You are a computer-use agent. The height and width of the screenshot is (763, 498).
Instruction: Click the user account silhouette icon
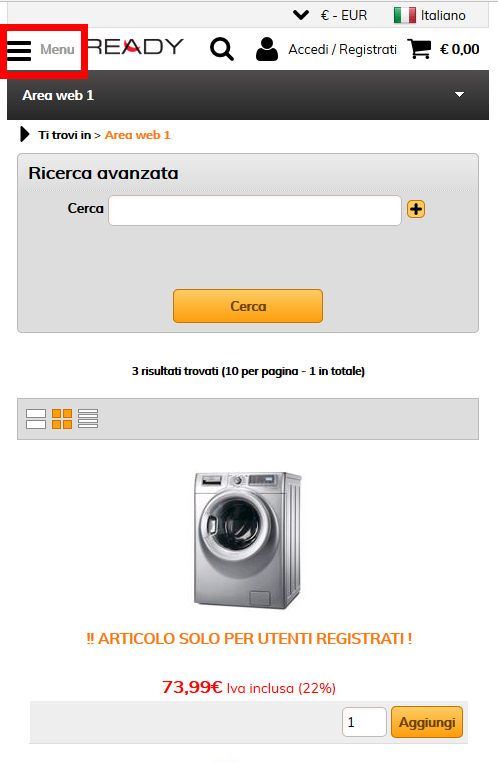pos(267,49)
